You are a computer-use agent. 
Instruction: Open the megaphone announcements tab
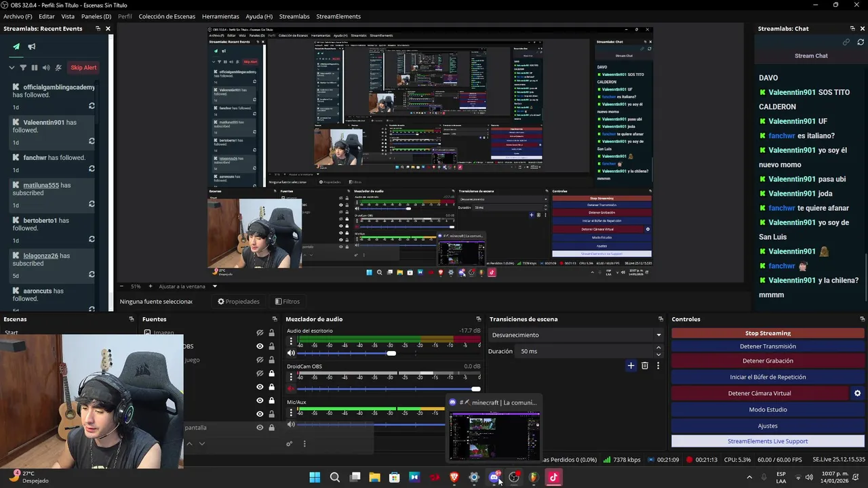click(32, 47)
